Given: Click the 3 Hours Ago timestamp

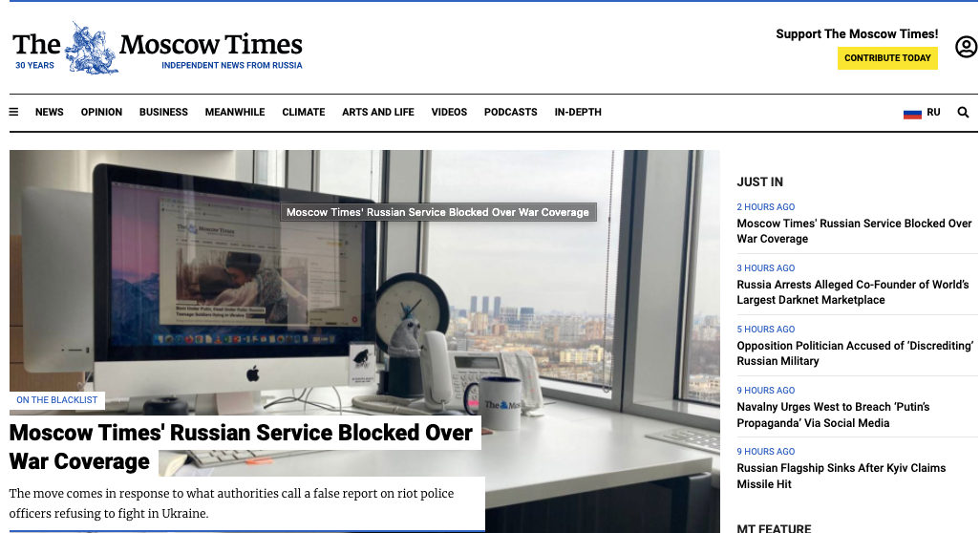Looking at the screenshot, I should 766,268.
